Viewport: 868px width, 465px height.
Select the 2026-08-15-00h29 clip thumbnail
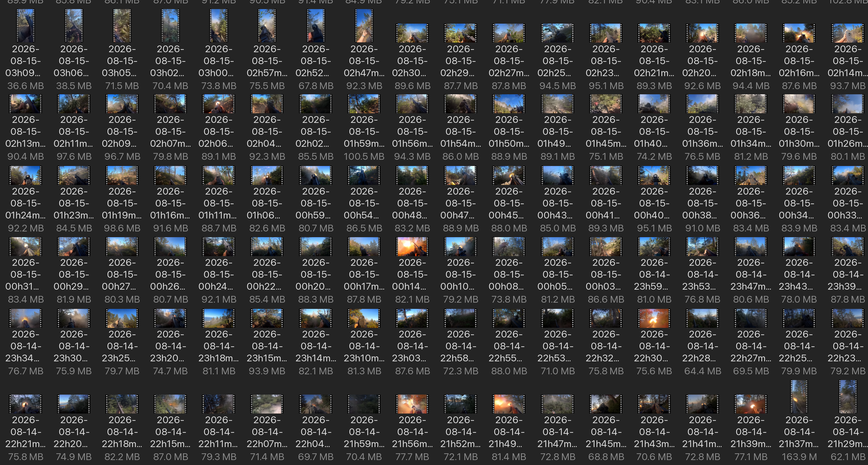pos(74,247)
